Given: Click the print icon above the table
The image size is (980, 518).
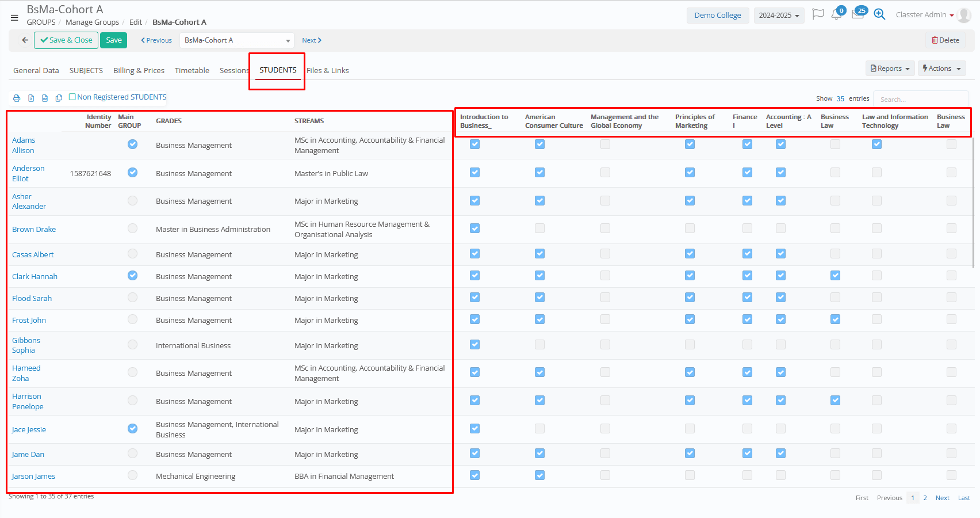Looking at the screenshot, I should tap(17, 98).
